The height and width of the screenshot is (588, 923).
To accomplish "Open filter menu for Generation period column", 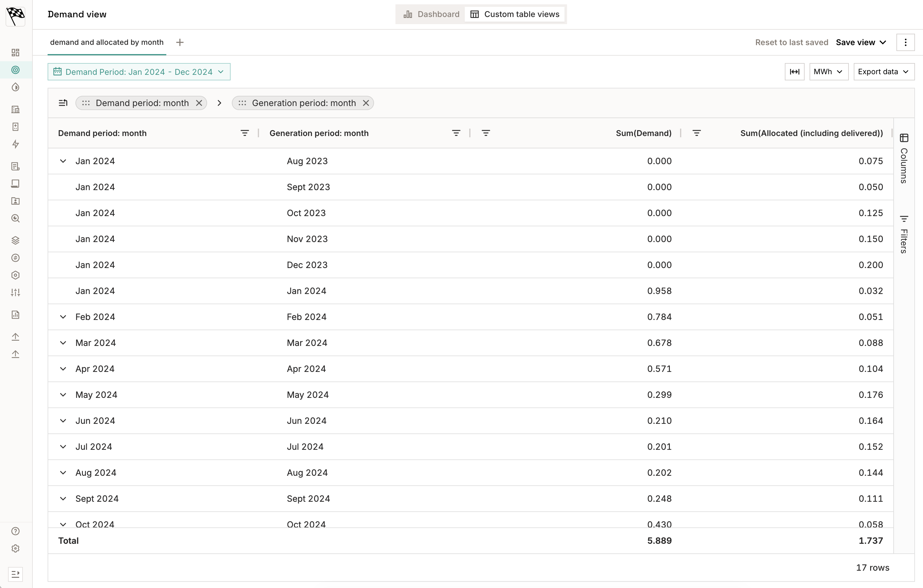I will [456, 133].
